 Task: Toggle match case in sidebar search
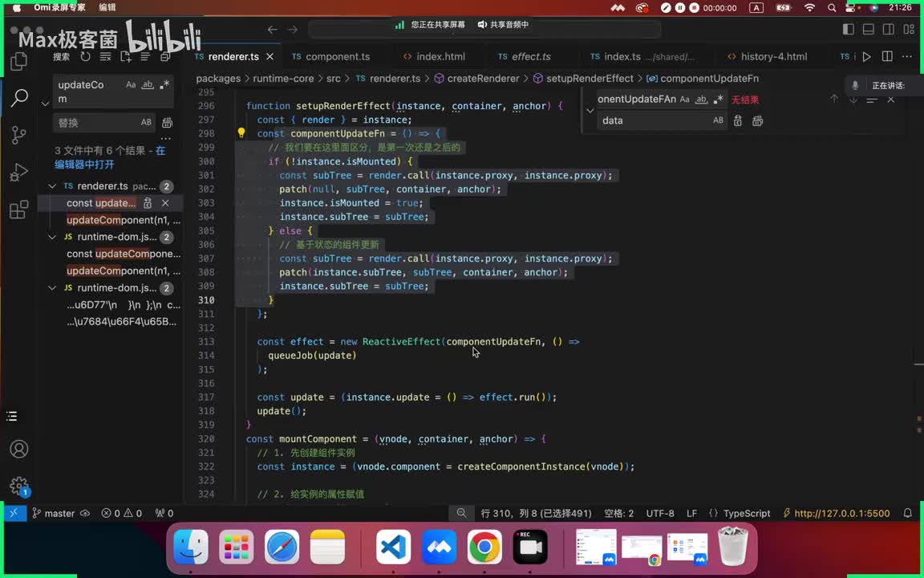(x=131, y=85)
